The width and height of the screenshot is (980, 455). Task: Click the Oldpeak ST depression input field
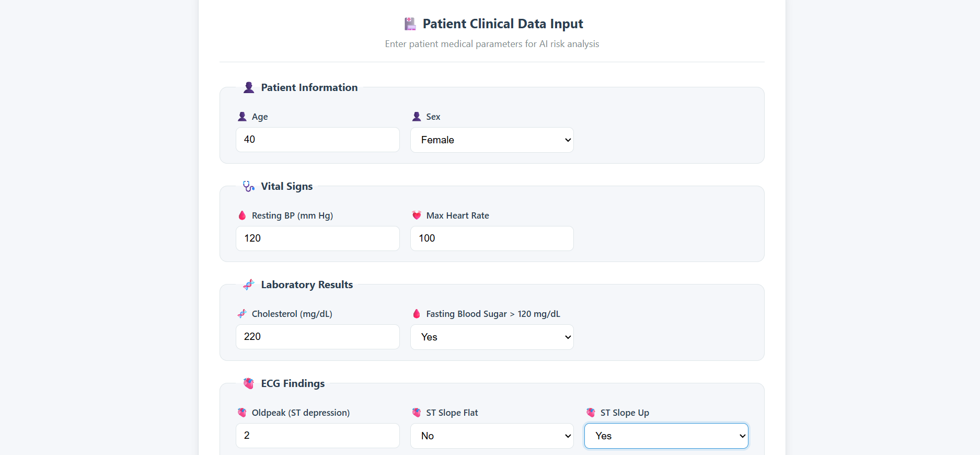[317, 436]
